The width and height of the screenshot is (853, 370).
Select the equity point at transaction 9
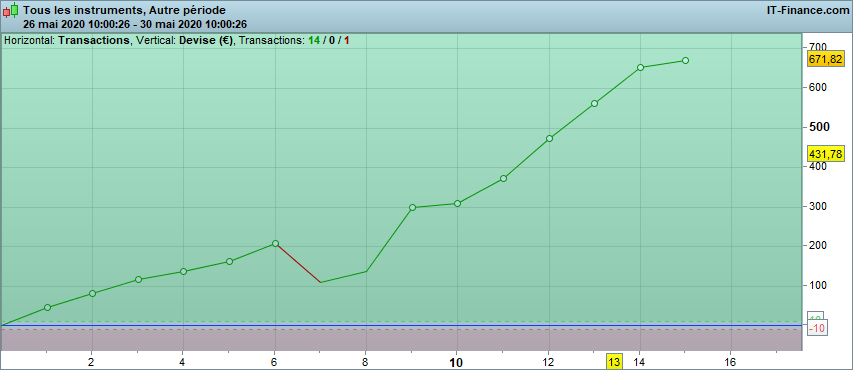coord(412,207)
